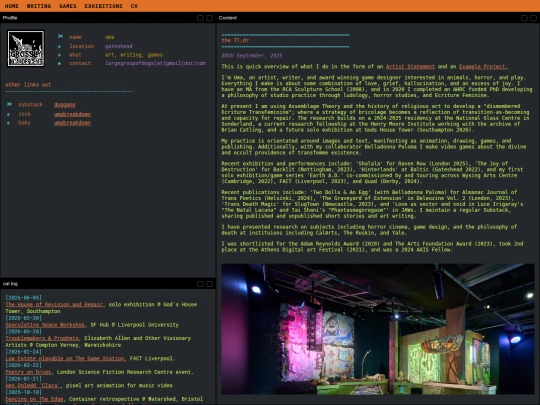Click the Grossly profile avatar image
The image size is (540, 405).
click(x=26, y=48)
